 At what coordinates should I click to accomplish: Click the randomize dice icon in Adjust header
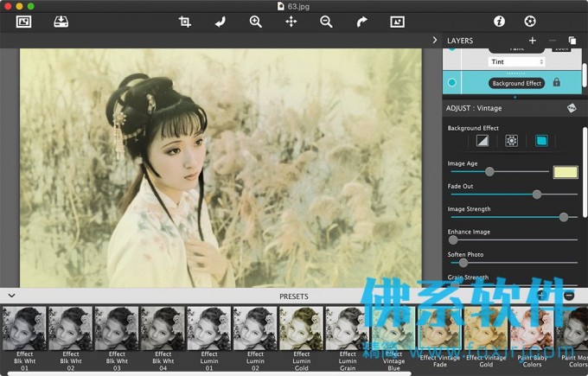[x=571, y=108]
